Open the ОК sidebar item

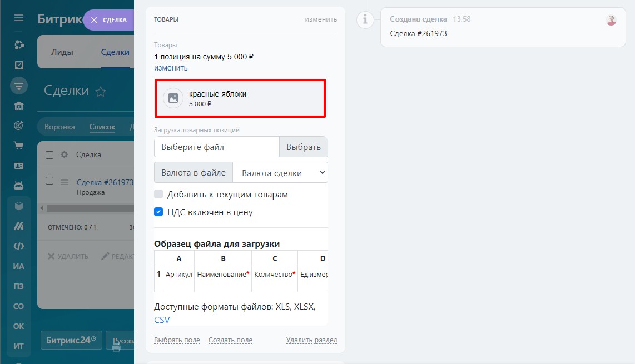pos(19,326)
